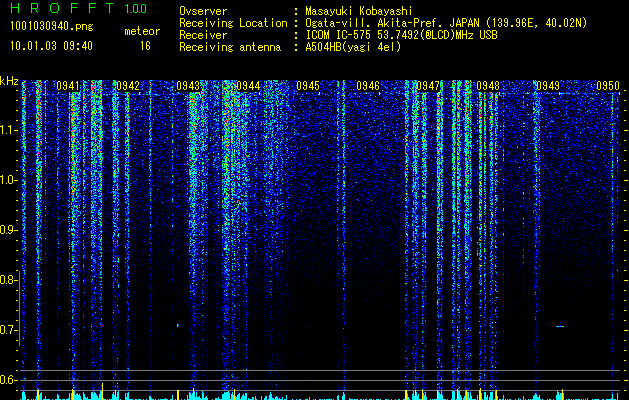
Task: Click the 0945 time marker
Action: (308, 86)
